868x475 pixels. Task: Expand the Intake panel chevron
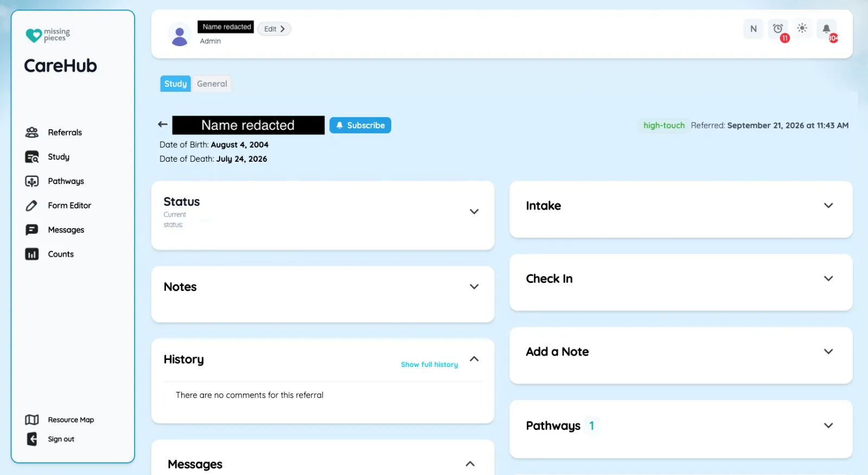pyautogui.click(x=828, y=205)
